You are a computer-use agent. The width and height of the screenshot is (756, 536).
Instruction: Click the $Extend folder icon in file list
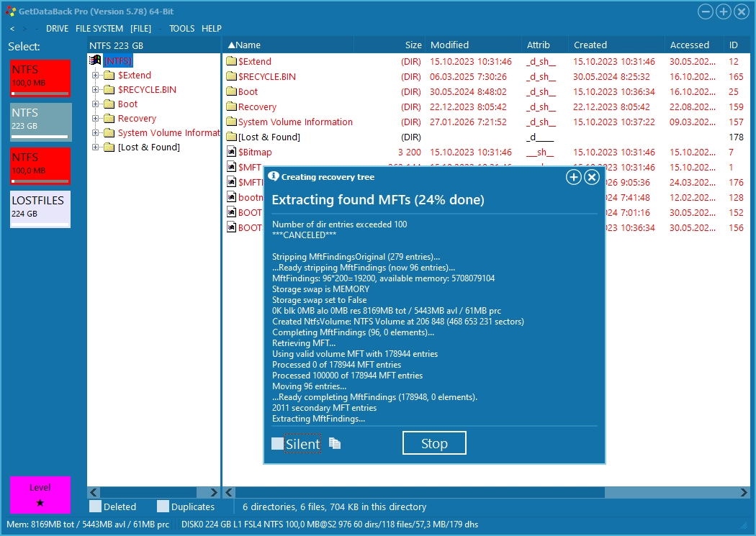(231, 61)
